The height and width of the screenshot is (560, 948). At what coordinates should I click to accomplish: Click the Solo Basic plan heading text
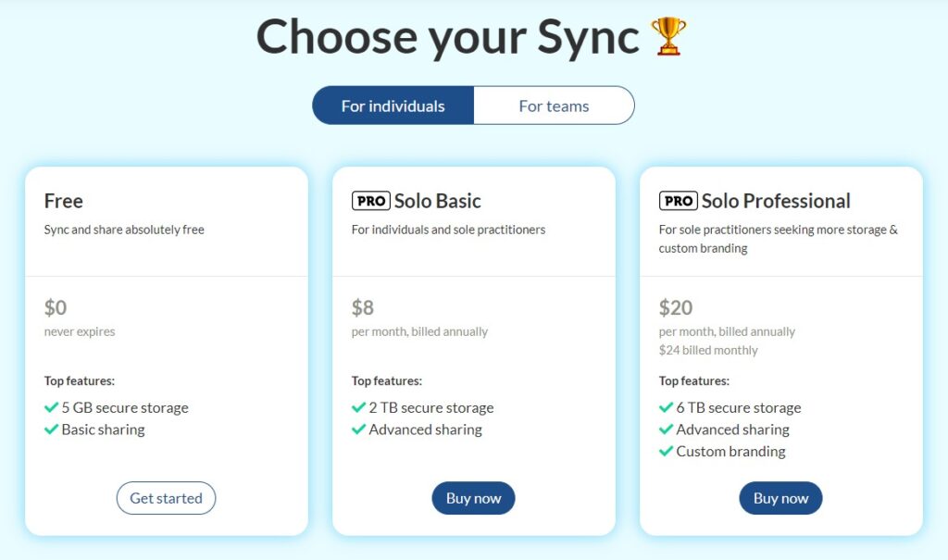pos(438,201)
